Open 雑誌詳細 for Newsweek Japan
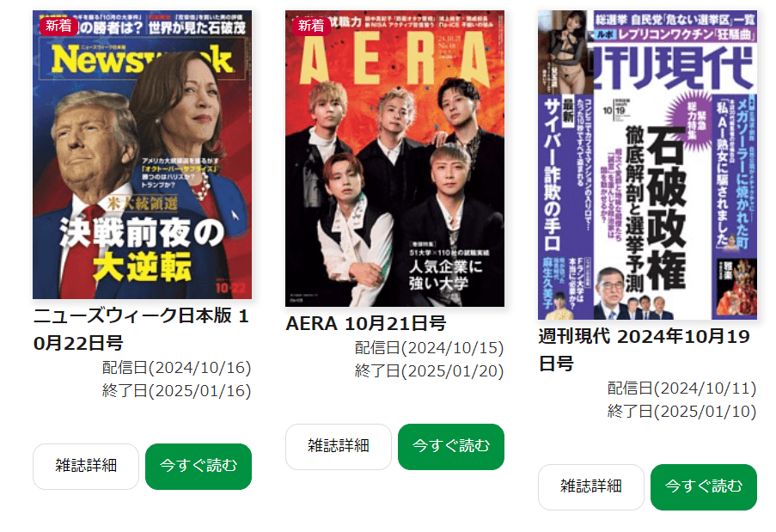The height and width of the screenshot is (532, 776). (86, 466)
